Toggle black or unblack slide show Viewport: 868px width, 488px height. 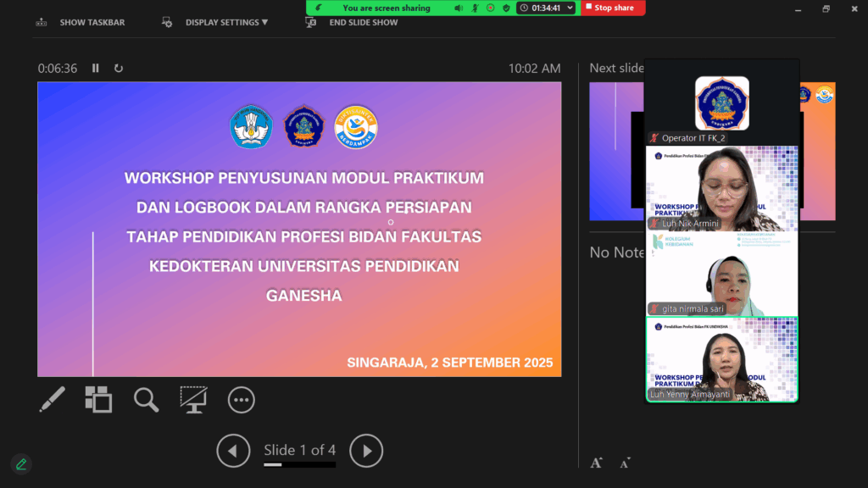coord(193,400)
